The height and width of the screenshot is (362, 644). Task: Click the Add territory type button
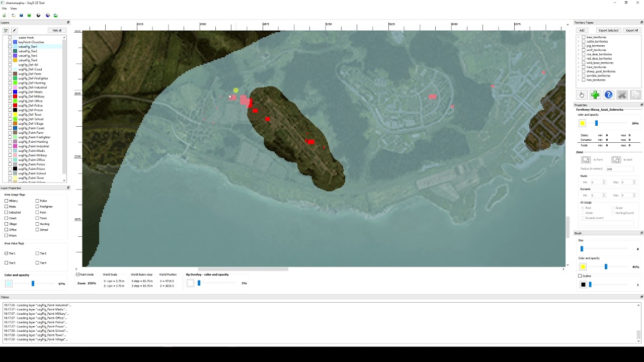click(582, 30)
